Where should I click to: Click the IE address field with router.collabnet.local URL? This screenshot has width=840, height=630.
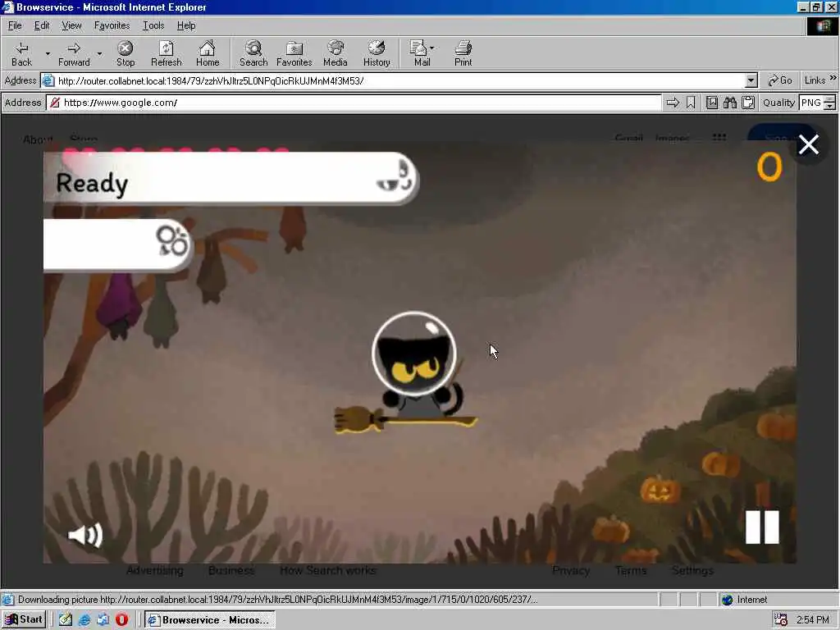click(x=400, y=81)
